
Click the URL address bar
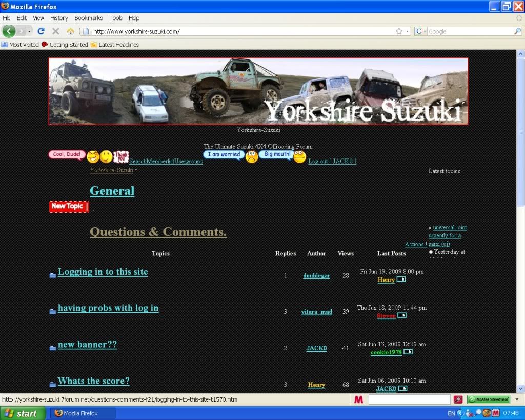243,31
